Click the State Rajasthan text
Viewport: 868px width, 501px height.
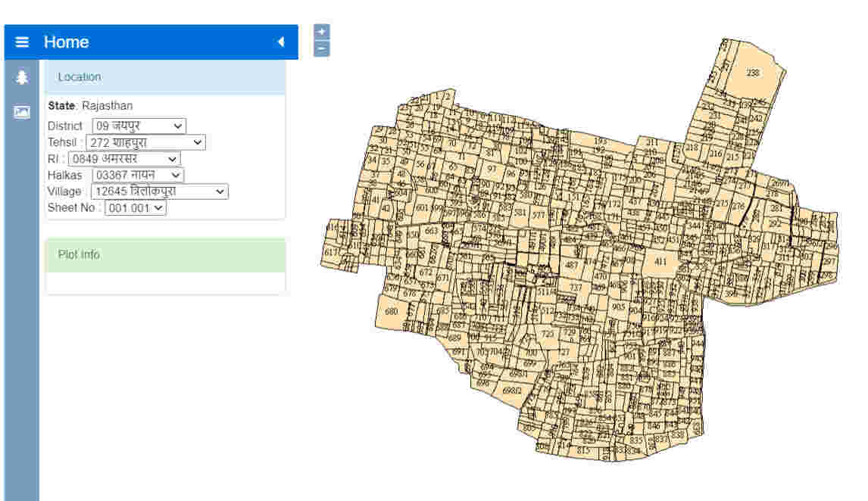(x=90, y=106)
